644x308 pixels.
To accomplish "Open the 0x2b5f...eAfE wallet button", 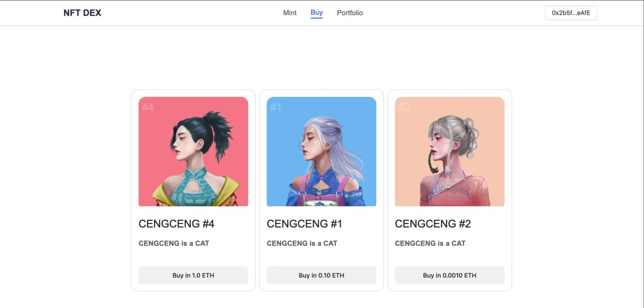I will 571,13.
